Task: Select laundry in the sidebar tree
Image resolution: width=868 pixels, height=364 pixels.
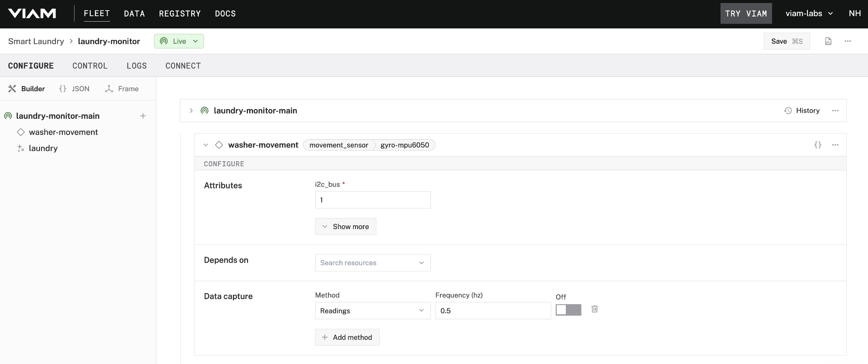Action: click(x=43, y=148)
